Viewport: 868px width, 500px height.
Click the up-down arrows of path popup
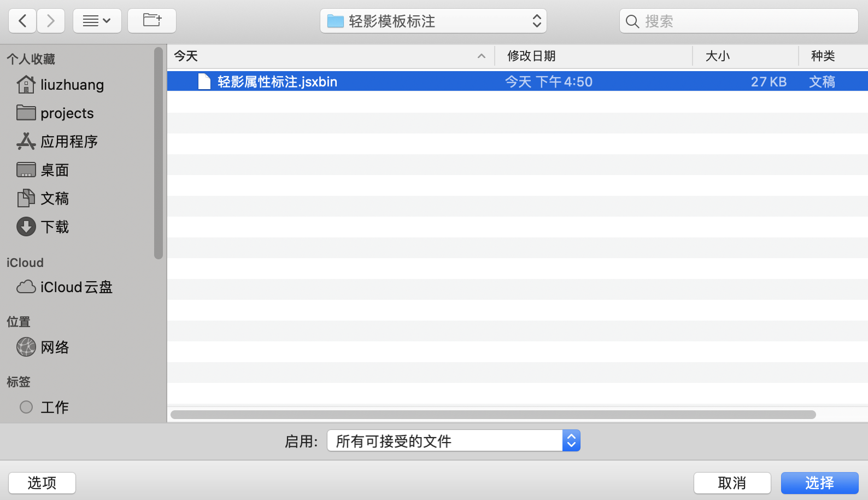tap(537, 21)
